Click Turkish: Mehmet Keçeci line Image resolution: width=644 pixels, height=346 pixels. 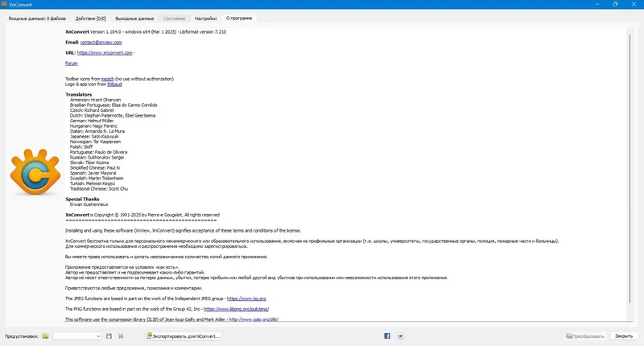coord(93,183)
